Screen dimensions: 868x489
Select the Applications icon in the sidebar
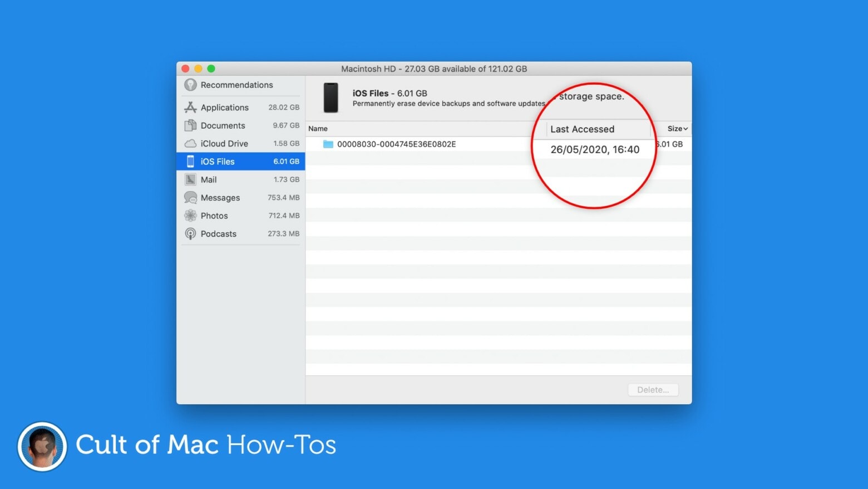click(190, 107)
